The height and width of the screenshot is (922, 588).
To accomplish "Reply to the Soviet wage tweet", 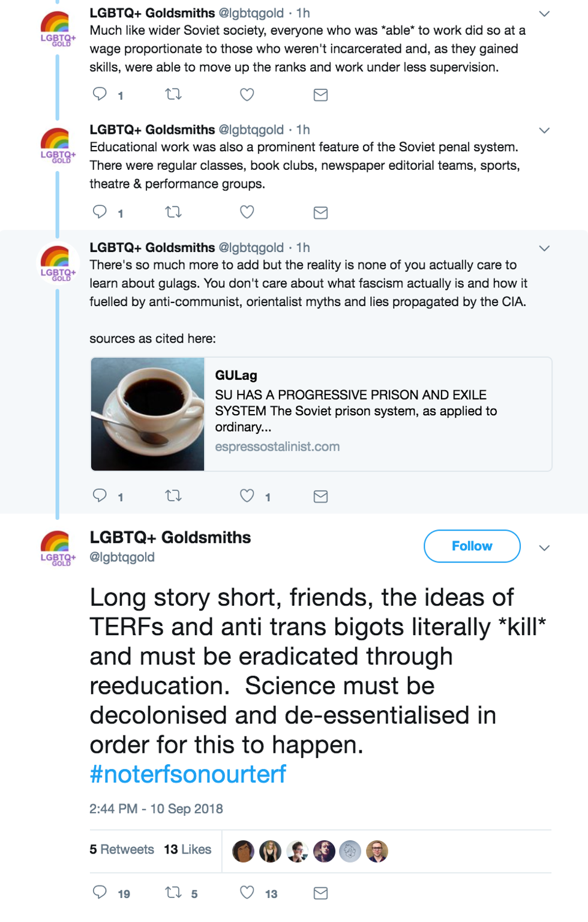I will [x=100, y=94].
